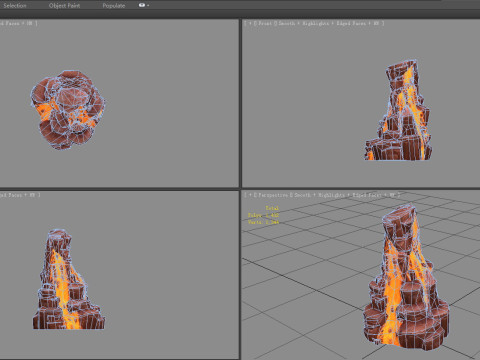
Task: Open the Object Paint ribbon tab
Action: tap(64, 6)
